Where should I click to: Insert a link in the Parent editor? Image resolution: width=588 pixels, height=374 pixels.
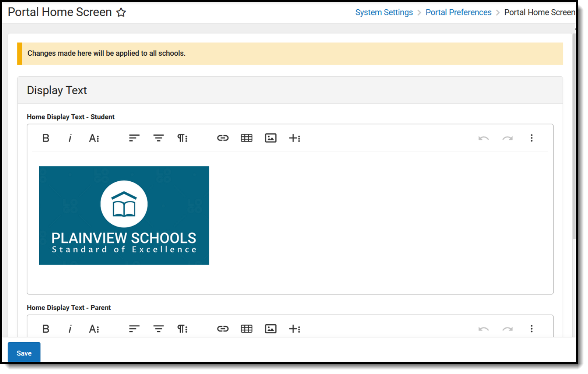[223, 329]
